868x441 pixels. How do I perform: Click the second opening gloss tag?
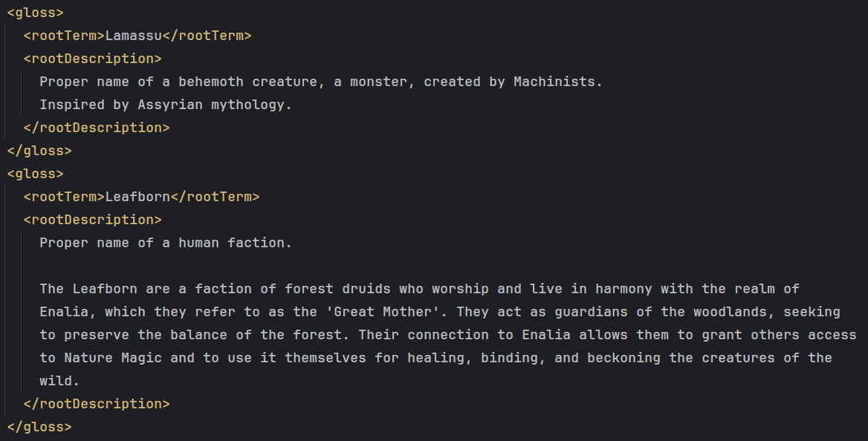point(36,174)
